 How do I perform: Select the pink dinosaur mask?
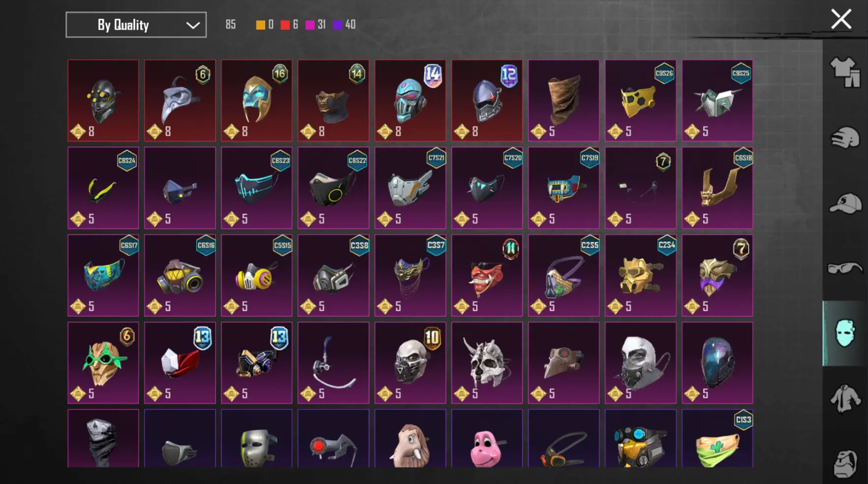click(487, 438)
